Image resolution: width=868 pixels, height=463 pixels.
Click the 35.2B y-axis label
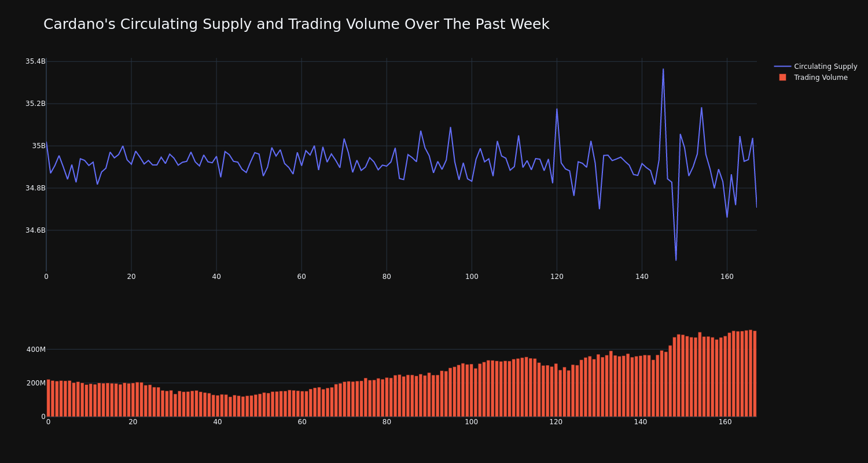[x=35, y=104]
